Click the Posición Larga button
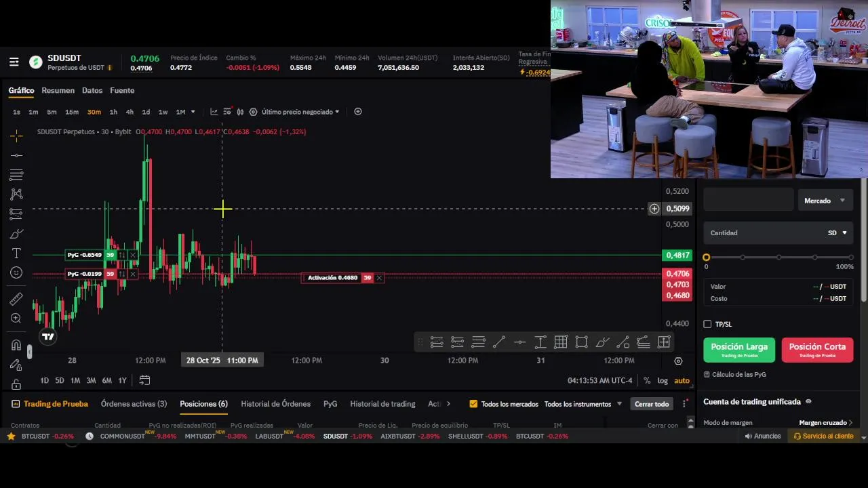 [739, 350]
